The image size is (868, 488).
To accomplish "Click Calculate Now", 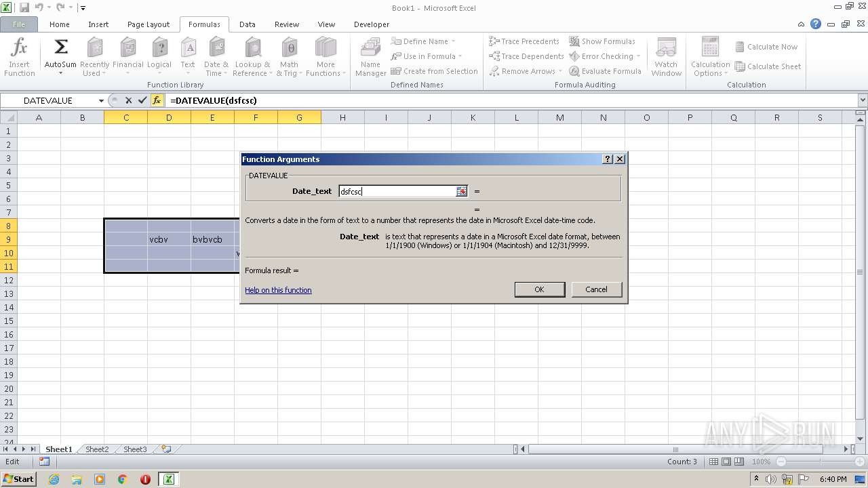I will [x=766, y=47].
